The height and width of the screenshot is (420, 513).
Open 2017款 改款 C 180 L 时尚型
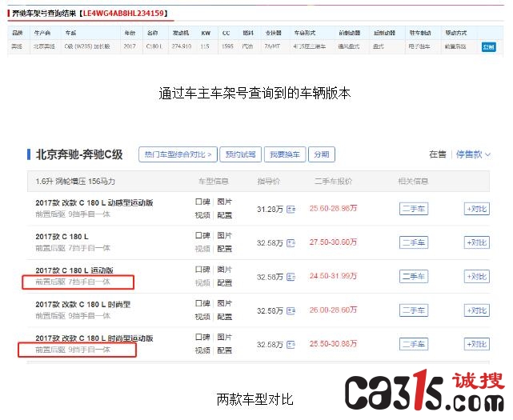[82, 305]
